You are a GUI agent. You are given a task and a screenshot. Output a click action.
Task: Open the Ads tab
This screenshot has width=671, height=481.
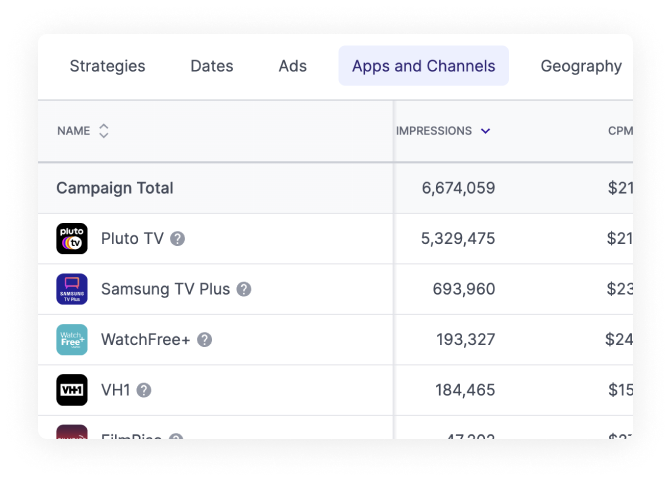[293, 66]
